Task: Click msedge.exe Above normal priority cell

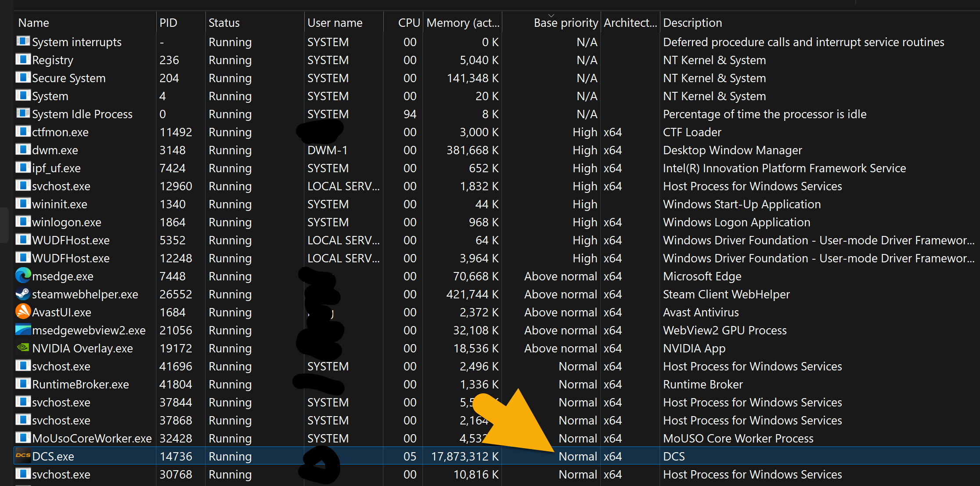Action: click(x=561, y=276)
